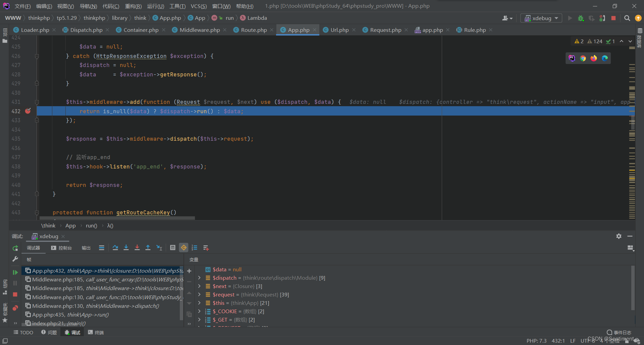Collapse code fold at line 426
644x345 pixels.
pos(37,56)
